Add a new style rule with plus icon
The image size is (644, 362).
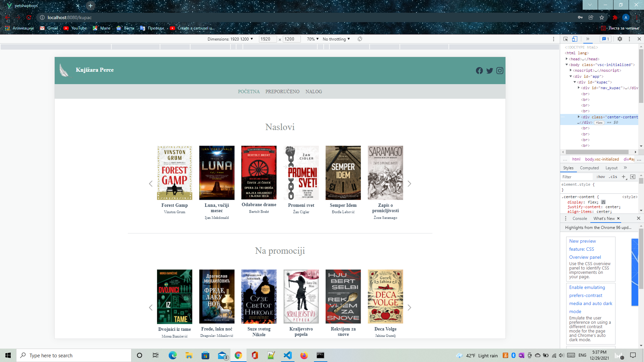click(x=624, y=177)
